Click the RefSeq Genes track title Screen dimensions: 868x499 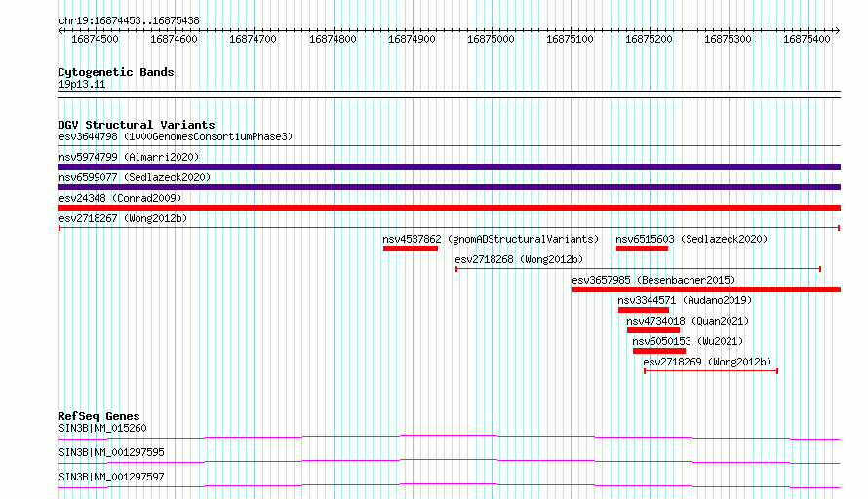pyautogui.click(x=99, y=416)
